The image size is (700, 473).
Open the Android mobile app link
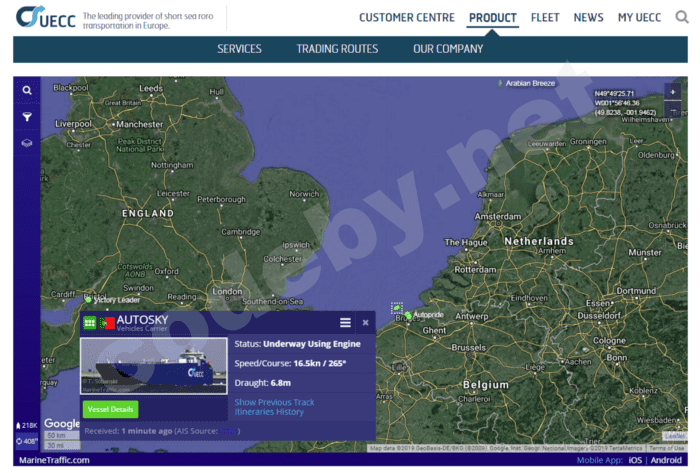click(666, 460)
